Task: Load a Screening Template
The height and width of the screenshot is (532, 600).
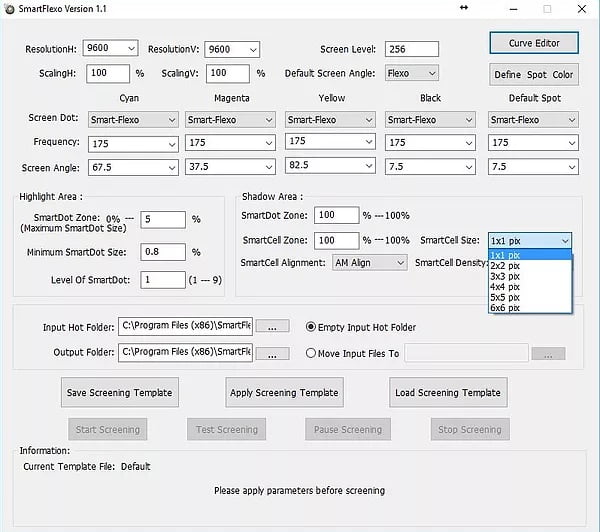Action: point(447,392)
